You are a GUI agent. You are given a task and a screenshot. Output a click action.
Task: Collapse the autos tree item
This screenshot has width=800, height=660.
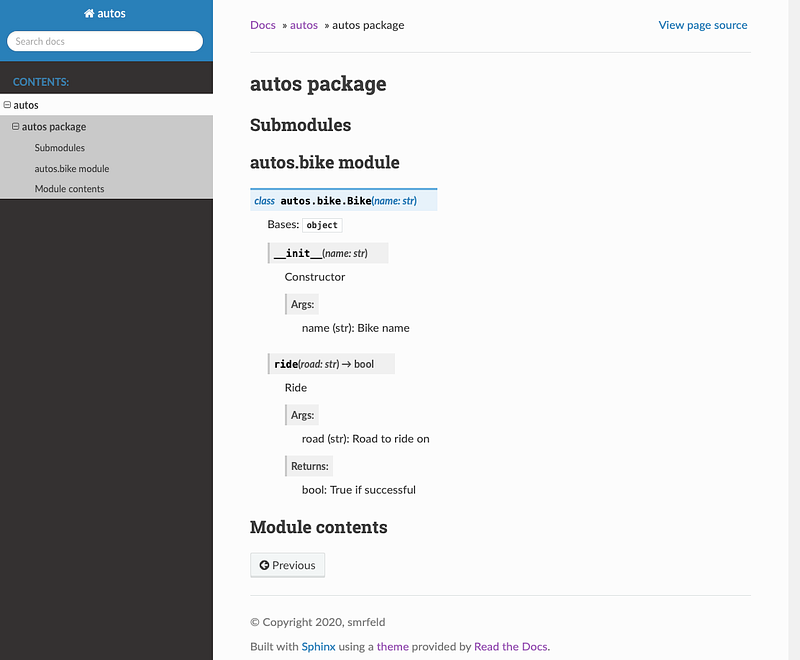coord(7,105)
